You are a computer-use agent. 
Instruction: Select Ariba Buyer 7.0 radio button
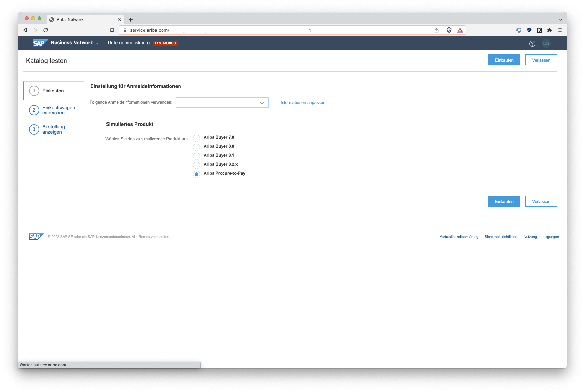point(196,138)
